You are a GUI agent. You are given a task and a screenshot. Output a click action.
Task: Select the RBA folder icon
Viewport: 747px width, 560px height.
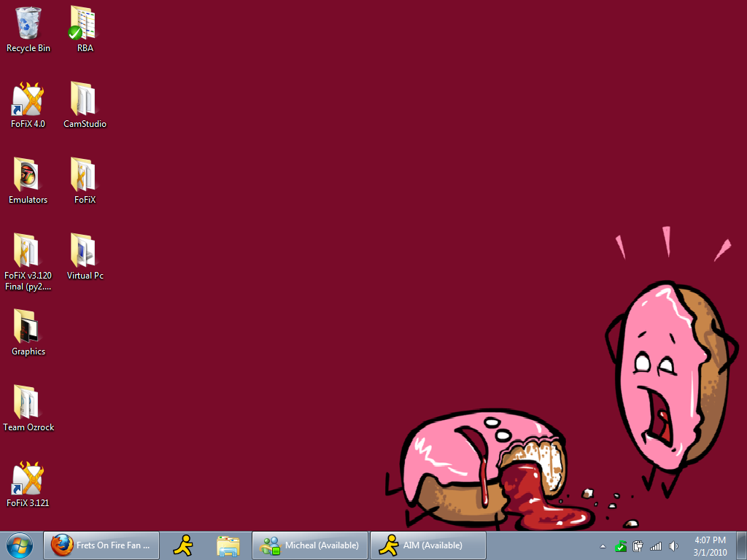(83, 23)
